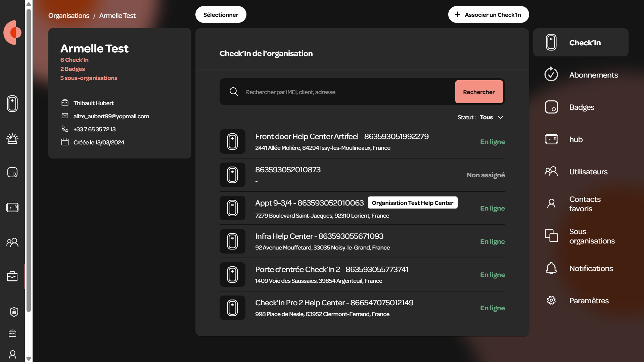This screenshot has width=644, height=362.
Task: Open the hub device icon in the left sidebar
Action: pyautogui.click(x=12, y=208)
